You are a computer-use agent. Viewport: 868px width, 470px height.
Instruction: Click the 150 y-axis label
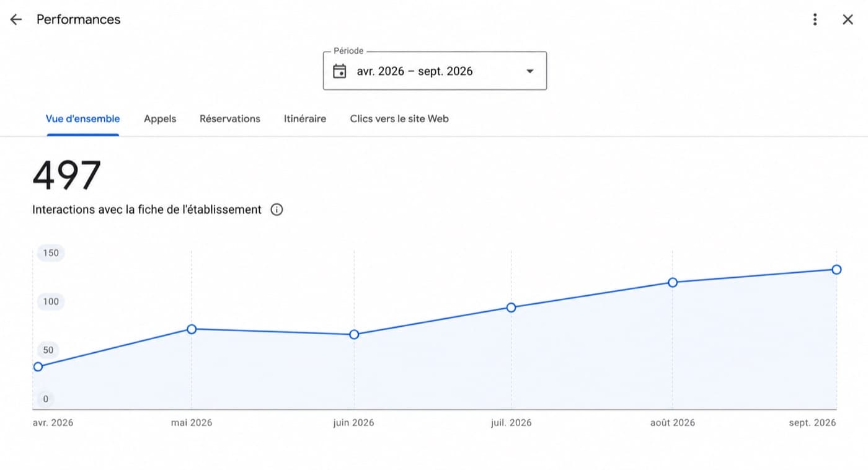pyautogui.click(x=51, y=252)
